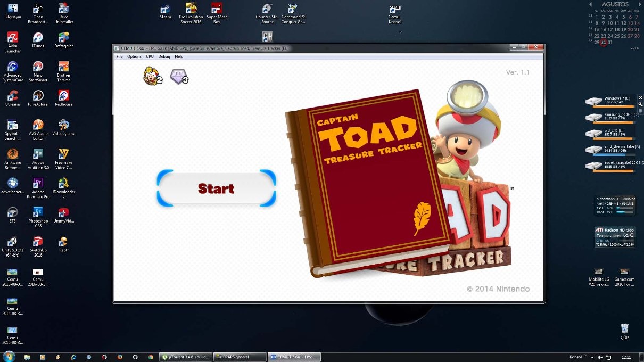
Task: Open the CPU menu in Cemu
Action: click(150, 56)
